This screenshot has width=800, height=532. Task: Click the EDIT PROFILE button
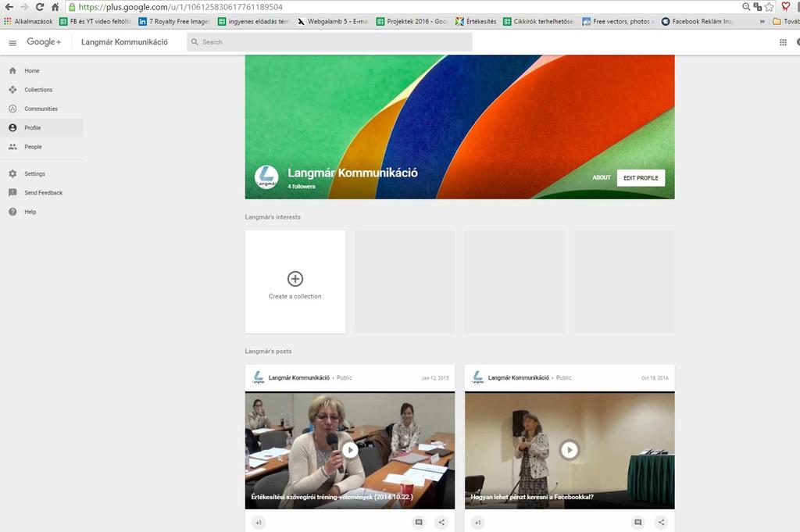tap(641, 178)
